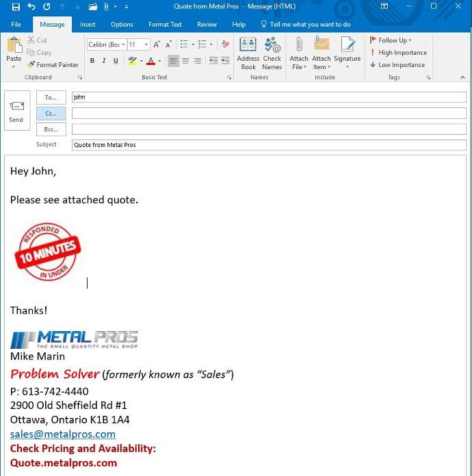Open the Paste options arrow
This screenshot has width=472, height=476.
coord(14,66)
